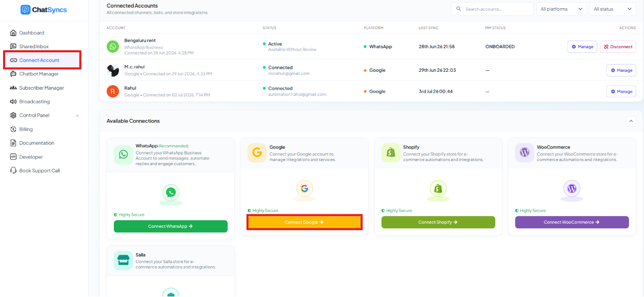This screenshot has width=644, height=297.
Task: Click the search magnifier icon
Action: 458,9
